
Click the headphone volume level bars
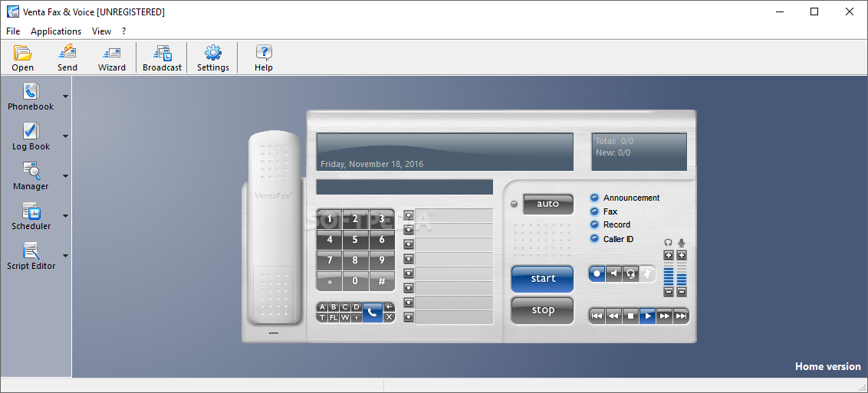pos(669,273)
